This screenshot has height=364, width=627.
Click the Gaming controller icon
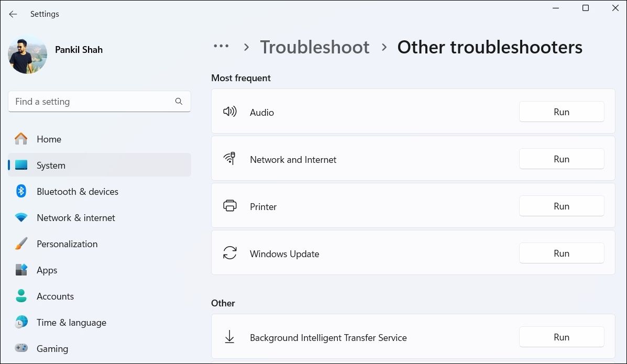21,348
